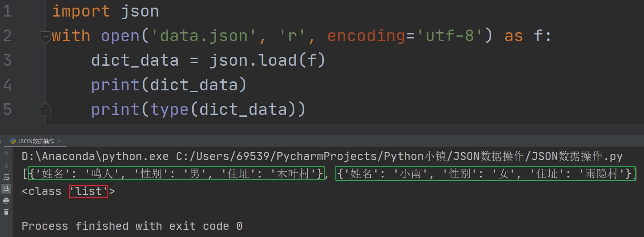This screenshot has width=644, height=237.
Task: Click the fold end marker on line 5
Action: 46,109
